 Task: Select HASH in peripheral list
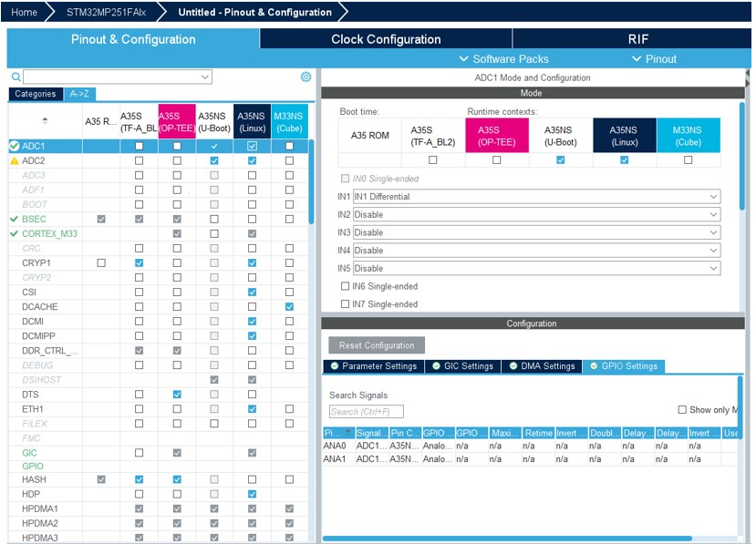(34, 479)
